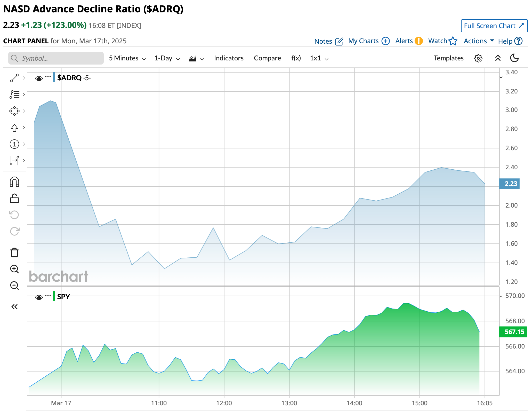Viewport: 532px width, 411px height.
Task: Open the 5 Minutes interval dropdown
Action: coord(127,58)
